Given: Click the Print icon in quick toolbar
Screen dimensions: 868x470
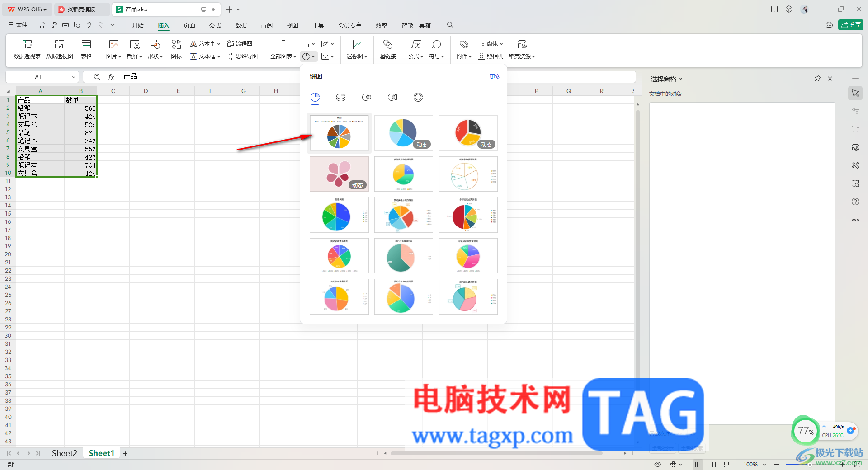Looking at the screenshot, I should (x=66, y=25).
